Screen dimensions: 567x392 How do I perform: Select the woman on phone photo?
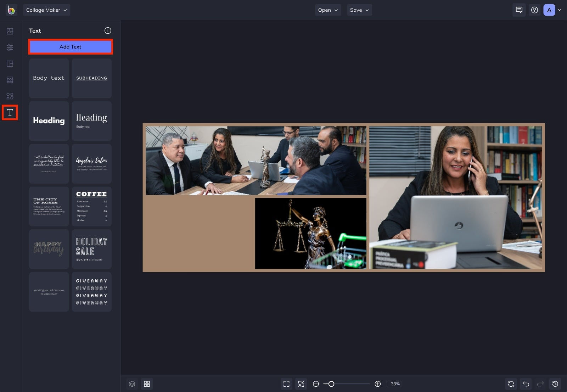[x=455, y=197]
